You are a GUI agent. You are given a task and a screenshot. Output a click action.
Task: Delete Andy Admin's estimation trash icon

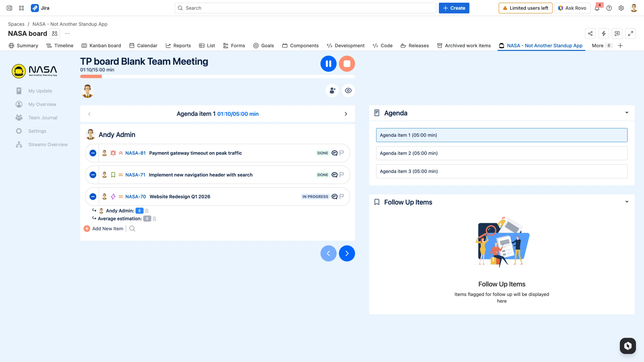coord(147,211)
